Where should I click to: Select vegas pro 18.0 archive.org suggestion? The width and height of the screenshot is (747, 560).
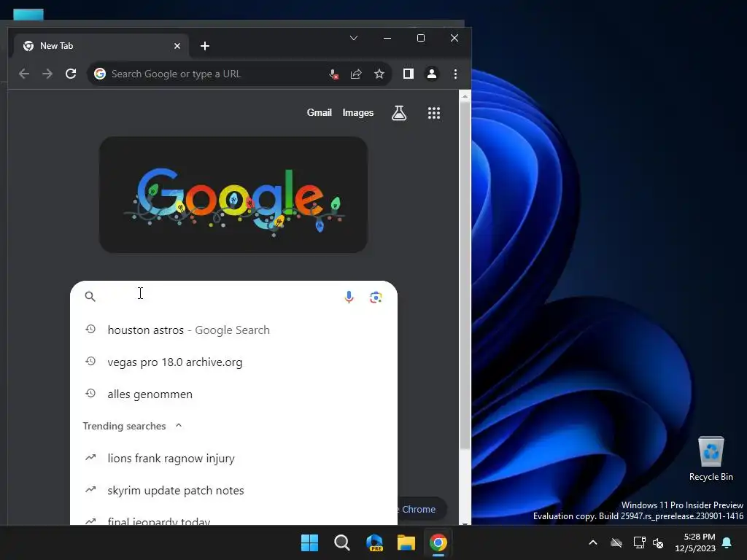(x=233, y=362)
